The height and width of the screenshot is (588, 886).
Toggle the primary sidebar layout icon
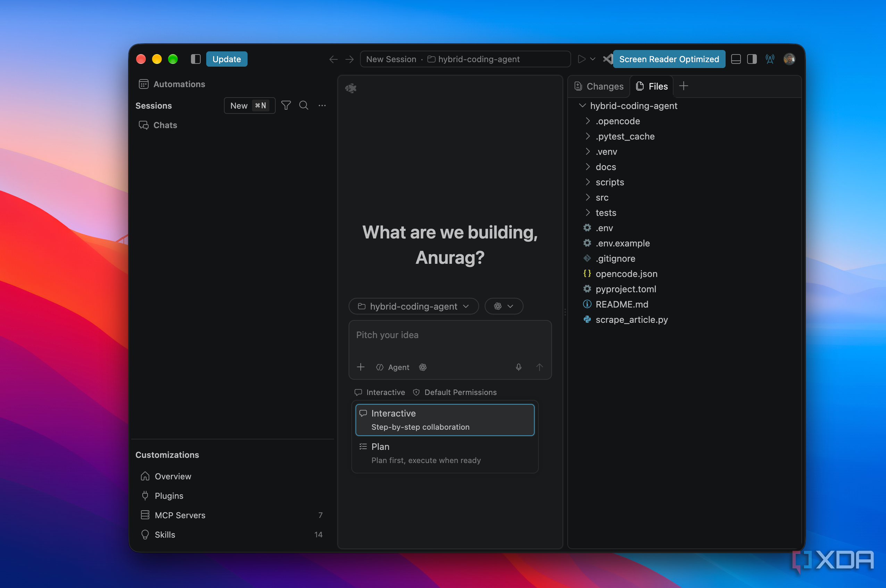point(195,59)
